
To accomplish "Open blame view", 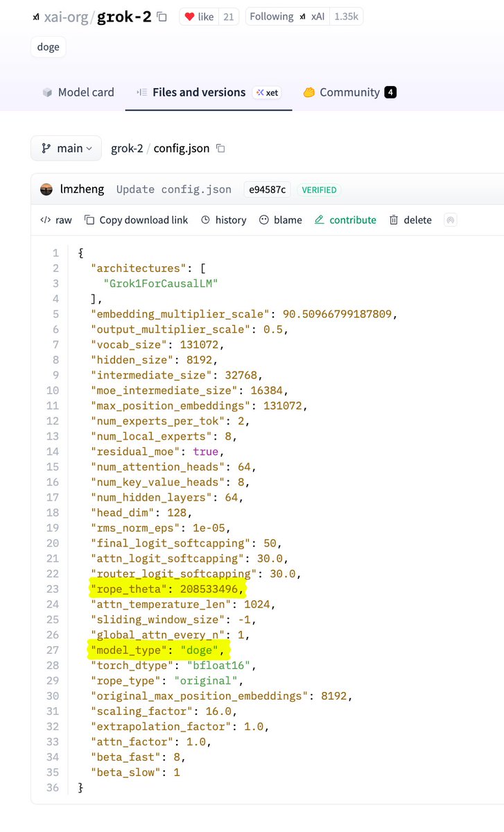I will [280, 220].
